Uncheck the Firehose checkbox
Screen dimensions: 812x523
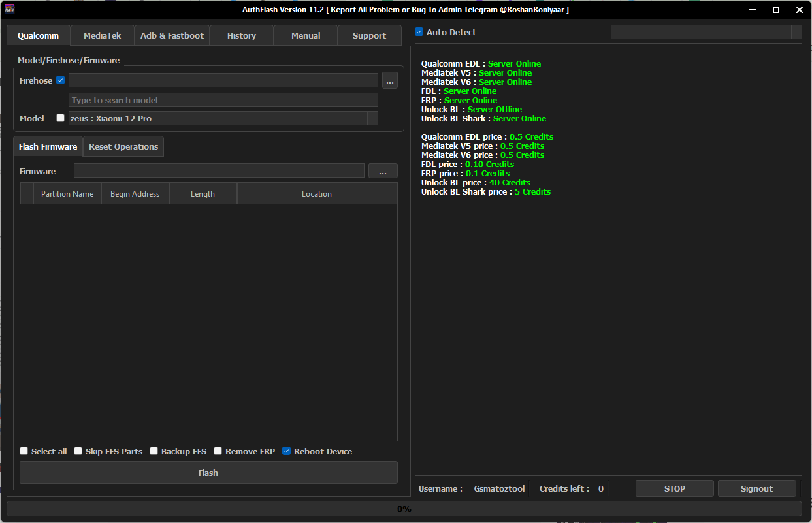(59, 80)
